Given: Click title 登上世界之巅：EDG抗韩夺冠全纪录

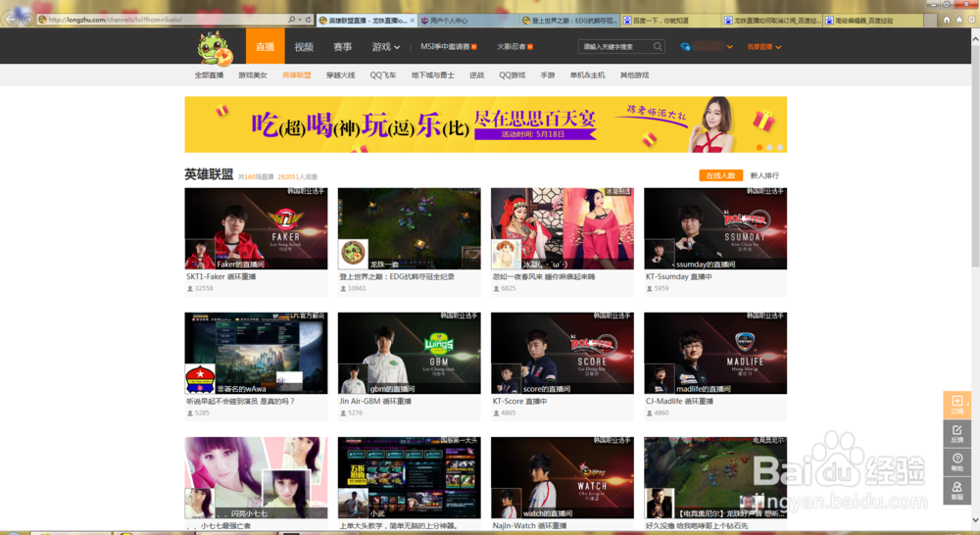Looking at the screenshot, I should [397, 276].
